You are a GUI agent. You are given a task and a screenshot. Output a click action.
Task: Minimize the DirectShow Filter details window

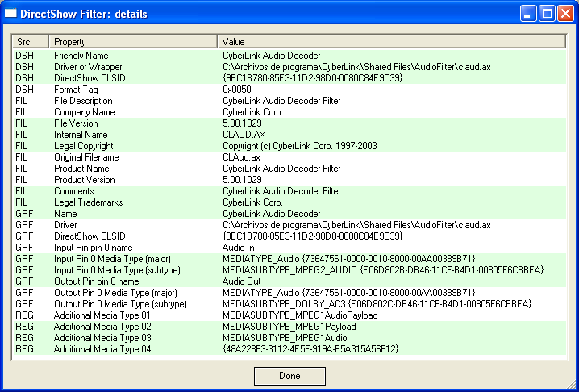tap(527, 14)
